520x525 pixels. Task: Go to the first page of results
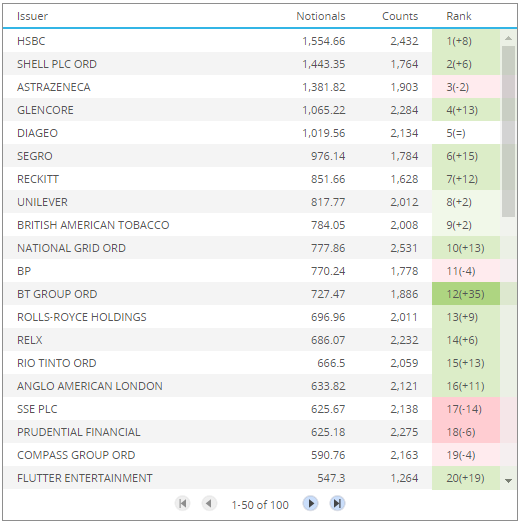[182, 504]
